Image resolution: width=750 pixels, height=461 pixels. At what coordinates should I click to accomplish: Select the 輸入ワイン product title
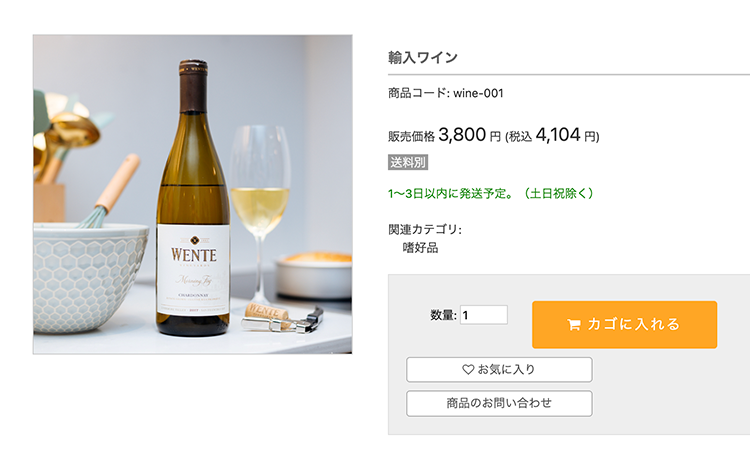422,57
